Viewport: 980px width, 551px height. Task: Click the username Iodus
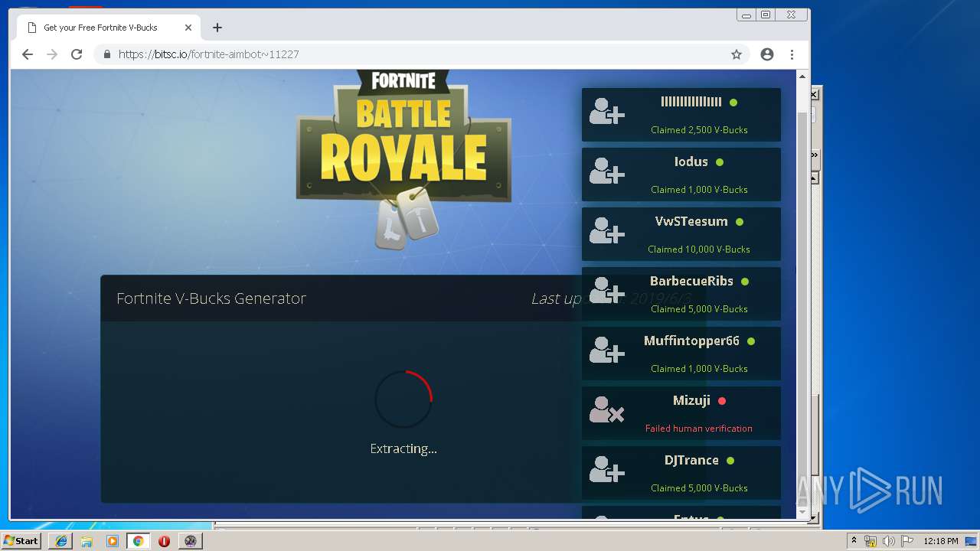pyautogui.click(x=691, y=161)
